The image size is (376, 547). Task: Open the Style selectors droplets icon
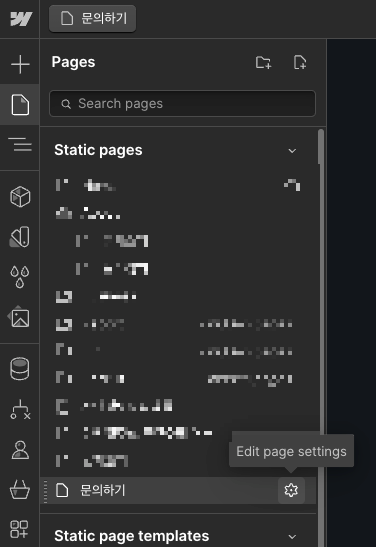(x=20, y=277)
